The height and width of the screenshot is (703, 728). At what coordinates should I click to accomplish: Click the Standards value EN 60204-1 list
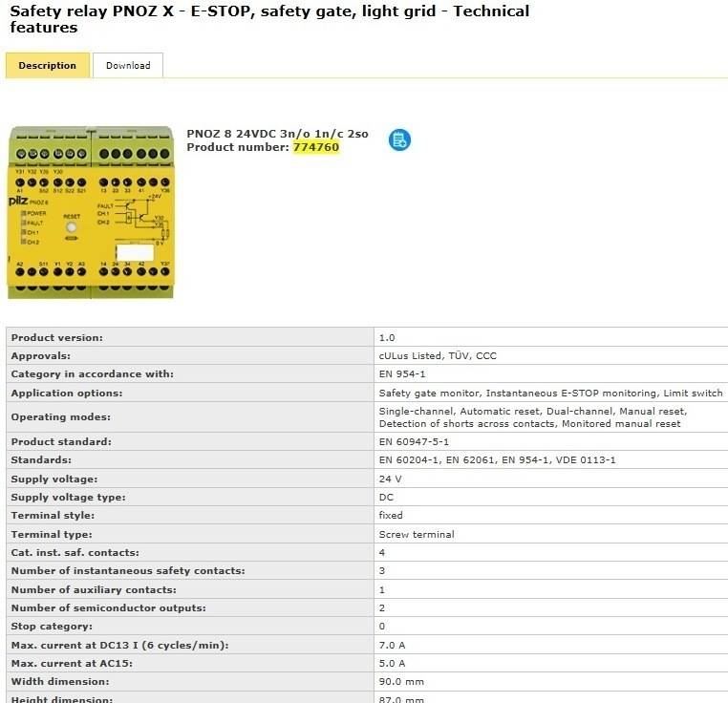pos(497,459)
